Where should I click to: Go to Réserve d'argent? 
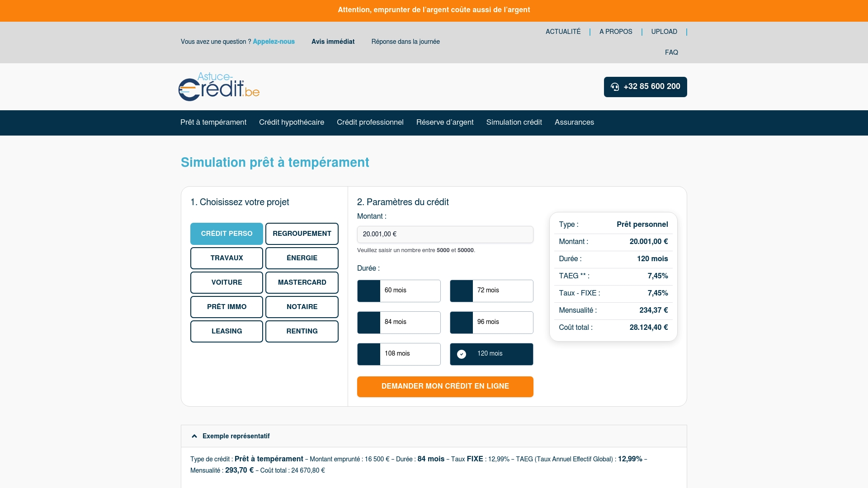point(445,122)
